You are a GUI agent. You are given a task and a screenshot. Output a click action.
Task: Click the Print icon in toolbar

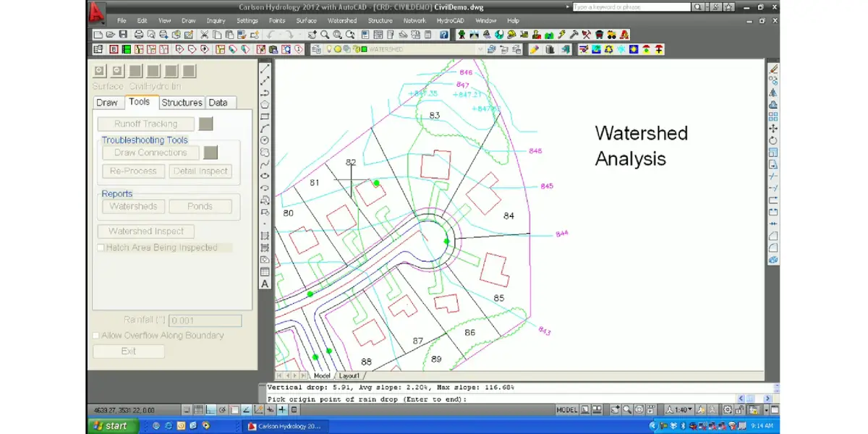(x=139, y=34)
